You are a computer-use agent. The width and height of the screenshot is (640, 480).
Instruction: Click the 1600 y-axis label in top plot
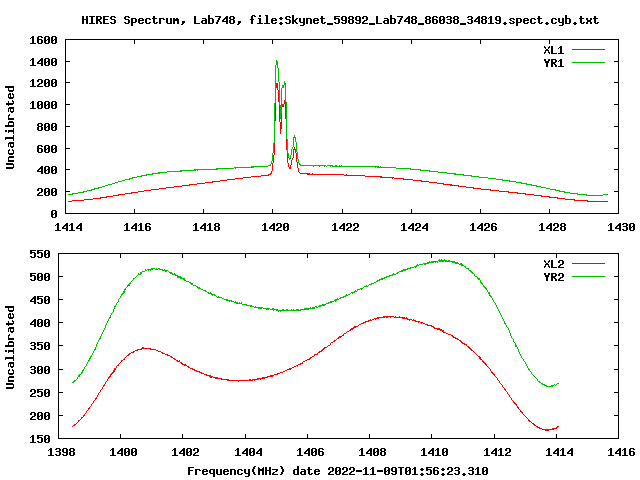click(43, 40)
